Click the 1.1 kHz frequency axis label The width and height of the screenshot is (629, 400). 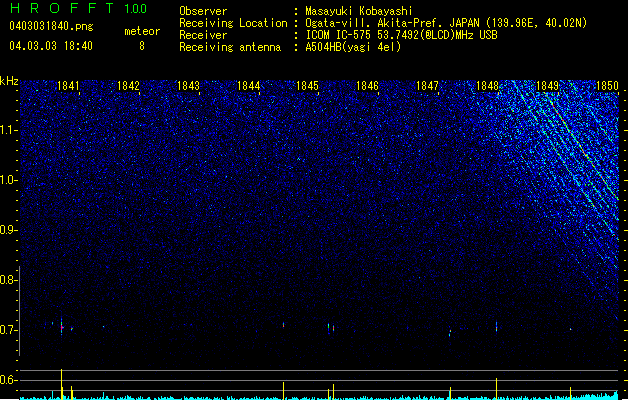[8, 130]
